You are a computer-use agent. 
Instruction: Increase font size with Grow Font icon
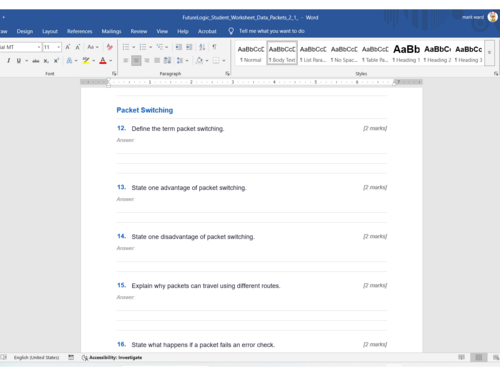coord(68,47)
